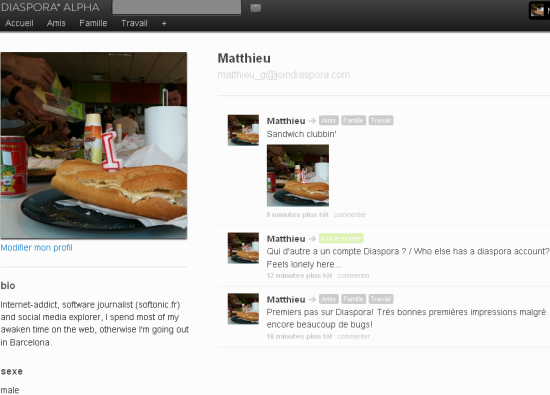
Task: Add a new aspect with plus icon
Action: [x=164, y=24]
